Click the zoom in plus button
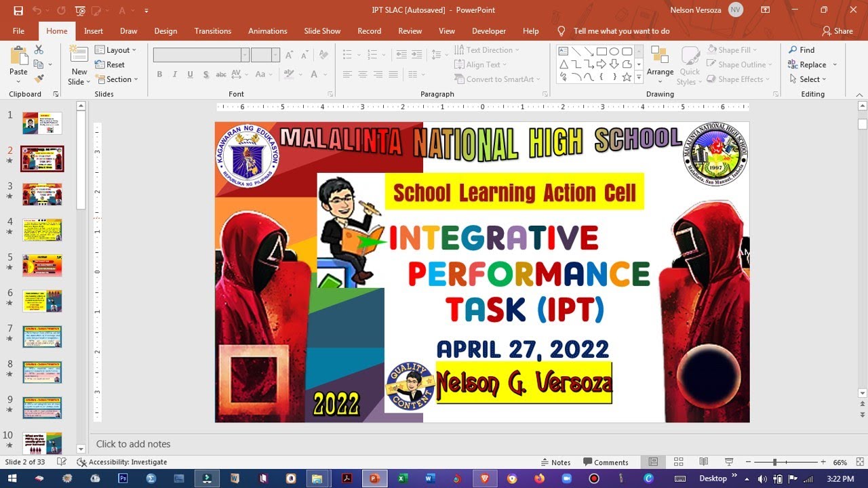Viewport: 868px width, 488px height. [x=823, y=462]
